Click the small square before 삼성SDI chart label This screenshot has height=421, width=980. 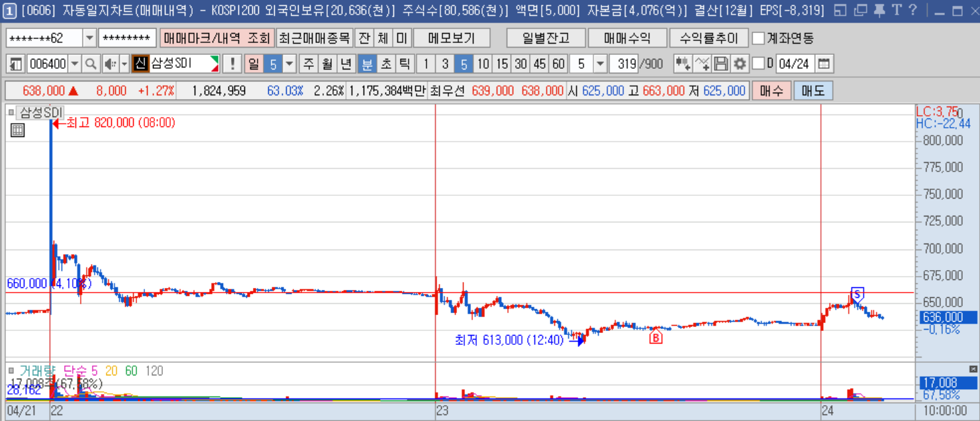tap(11, 113)
